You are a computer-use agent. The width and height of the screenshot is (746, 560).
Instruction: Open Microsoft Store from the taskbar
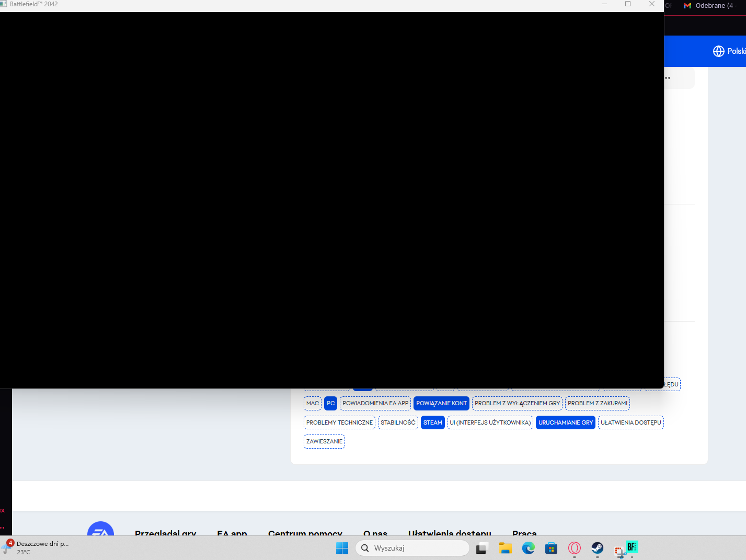(551, 548)
